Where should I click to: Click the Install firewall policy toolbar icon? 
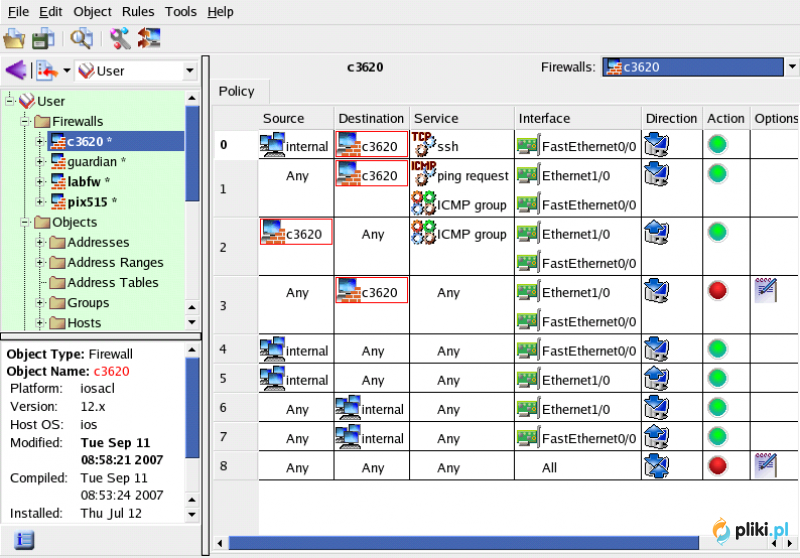pyautogui.click(x=149, y=39)
